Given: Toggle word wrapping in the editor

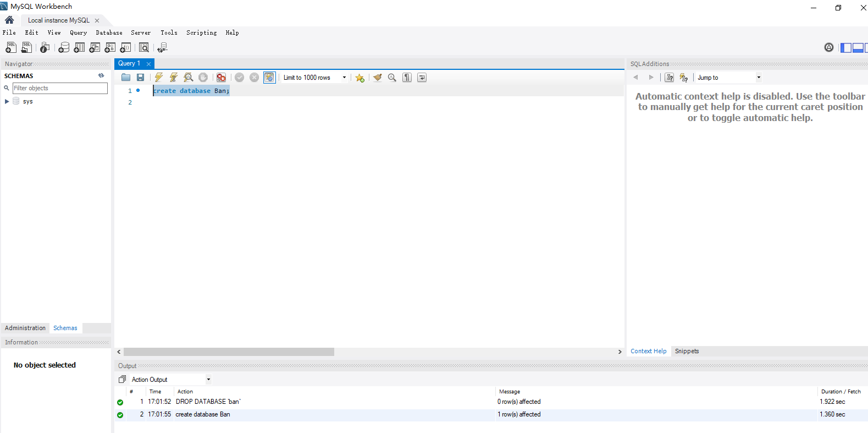Looking at the screenshot, I should [422, 78].
